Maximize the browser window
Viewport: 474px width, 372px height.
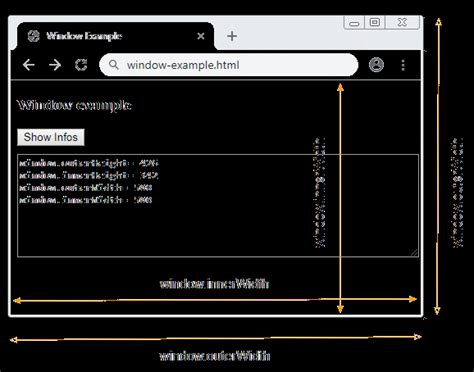coord(375,22)
